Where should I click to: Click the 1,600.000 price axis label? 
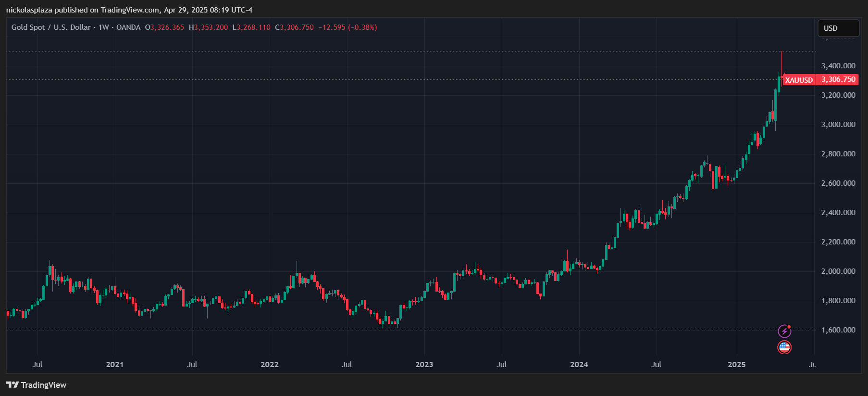pyautogui.click(x=838, y=330)
